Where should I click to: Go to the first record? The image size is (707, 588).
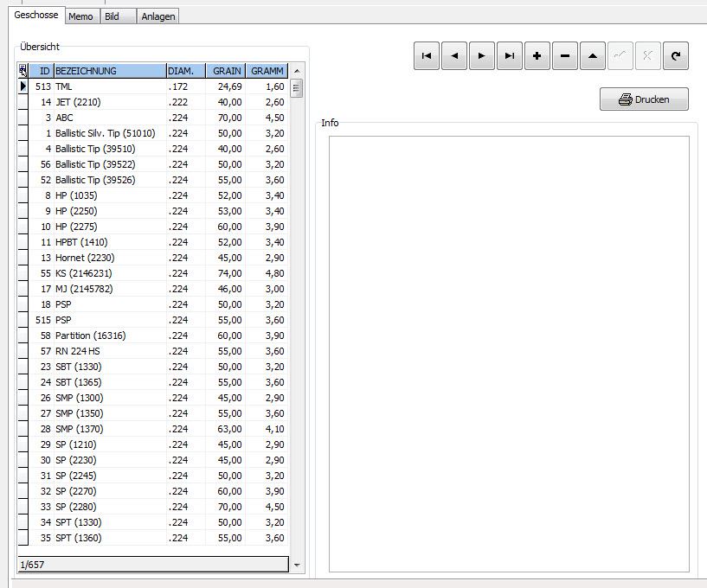[426, 56]
